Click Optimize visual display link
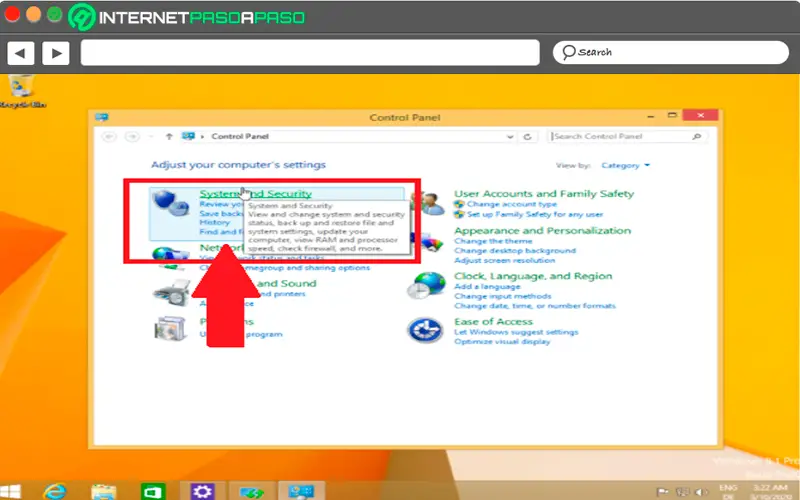Screen dimensions: 800x500 click(502, 341)
